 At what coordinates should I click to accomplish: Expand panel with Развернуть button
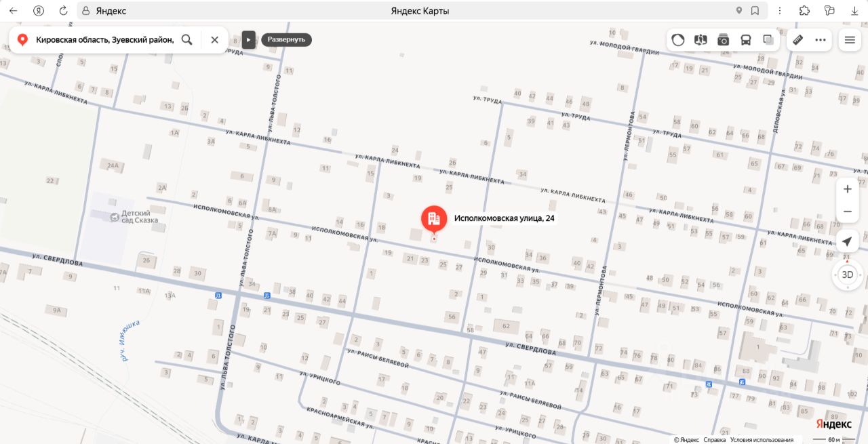click(286, 39)
